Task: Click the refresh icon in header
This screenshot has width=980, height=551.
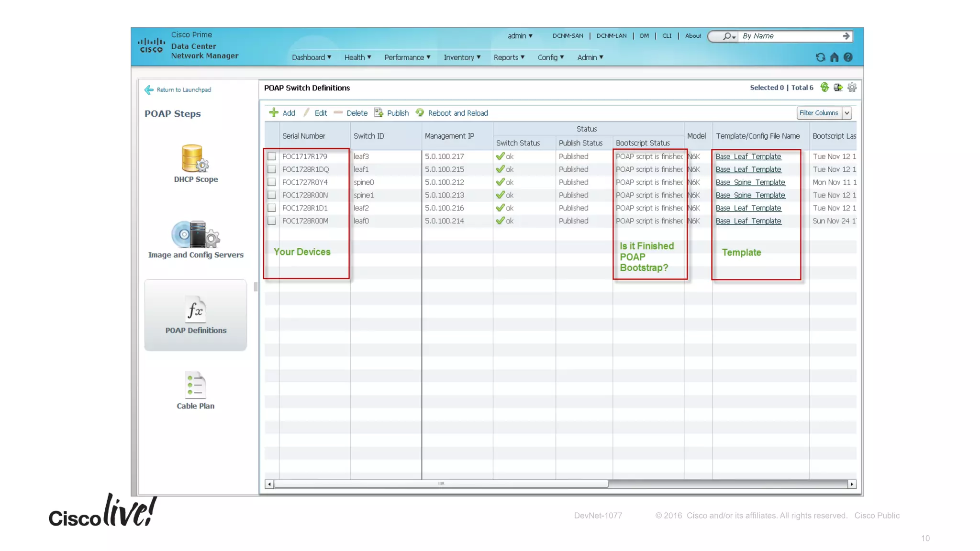Action: pyautogui.click(x=820, y=57)
